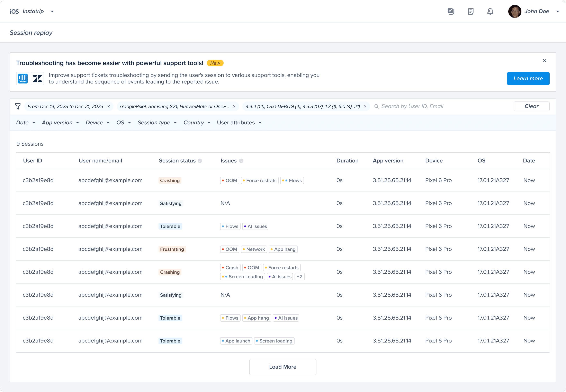The image size is (566, 392).
Task: Click the date range filter chip text
Action: pyautogui.click(x=65, y=106)
